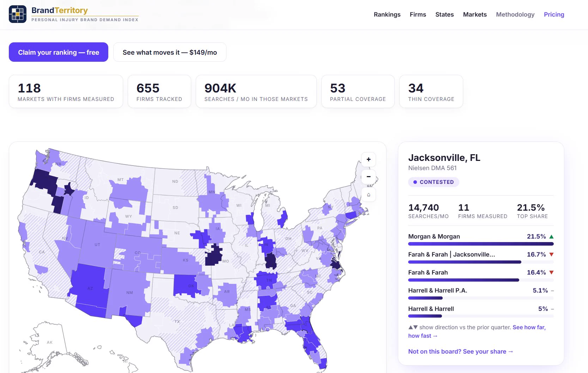Reset map to home view
This screenshot has height=373, width=588.
point(369,194)
